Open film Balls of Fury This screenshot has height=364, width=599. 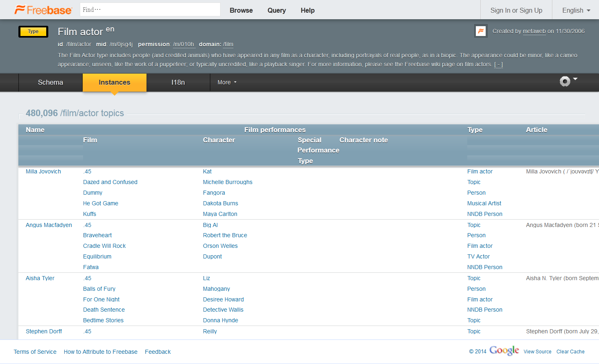coord(99,289)
